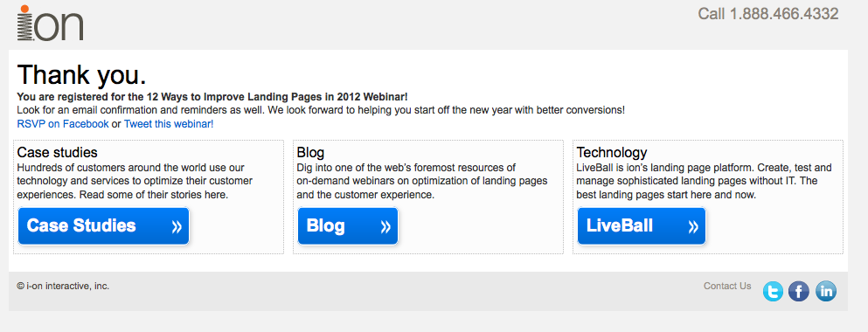Image resolution: width=868 pixels, height=332 pixels.
Task: Follow the RSVP on Facebook link
Action: pyautogui.click(x=63, y=124)
